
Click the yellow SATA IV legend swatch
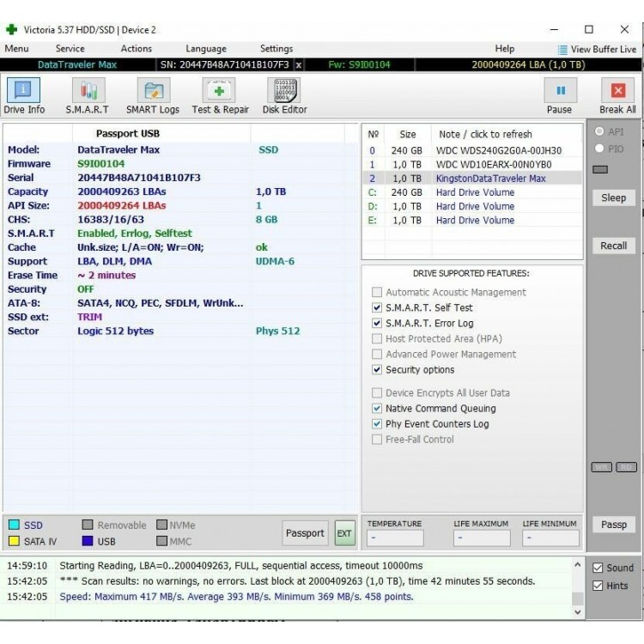(14, 541)
